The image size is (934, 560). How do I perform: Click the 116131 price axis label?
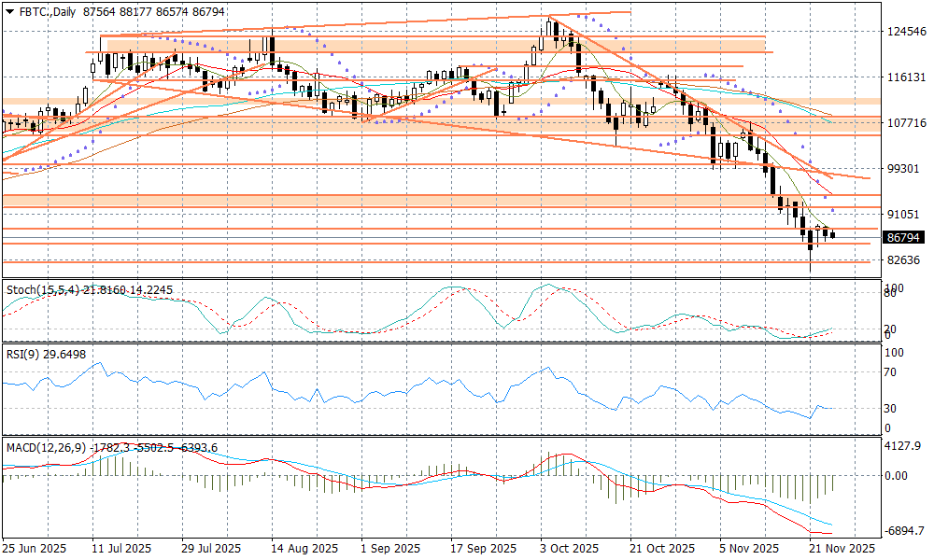[905, 77]
